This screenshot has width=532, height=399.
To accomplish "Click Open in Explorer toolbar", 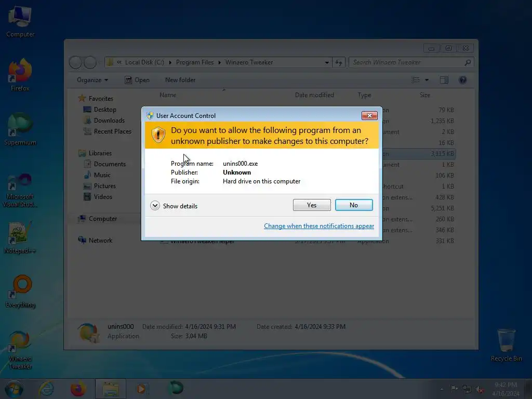I will coord(137,80).
